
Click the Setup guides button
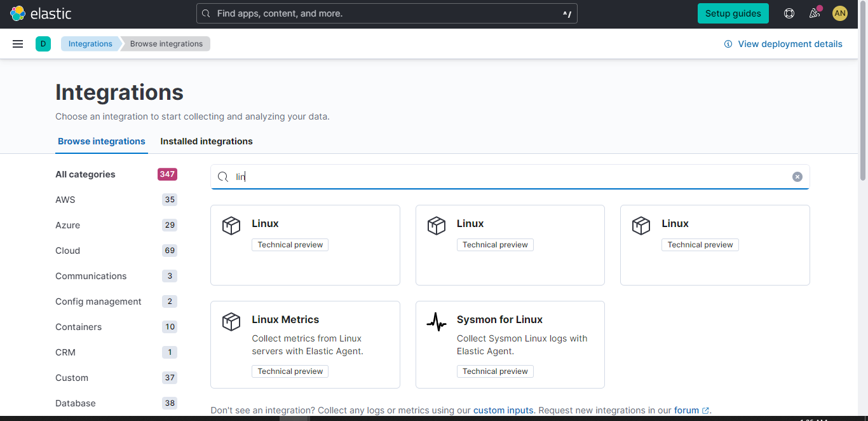click(733, 13)
